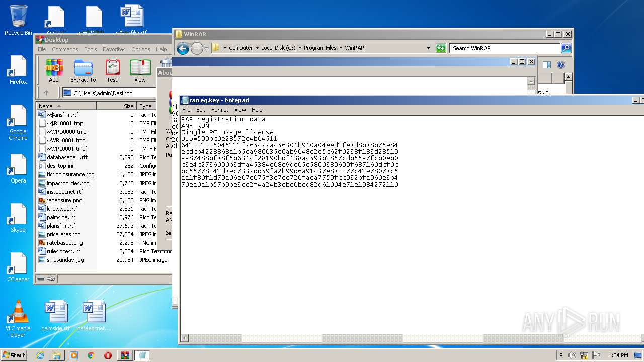
Task: Open Notepad View menu
Action: [x=240, y=110]
